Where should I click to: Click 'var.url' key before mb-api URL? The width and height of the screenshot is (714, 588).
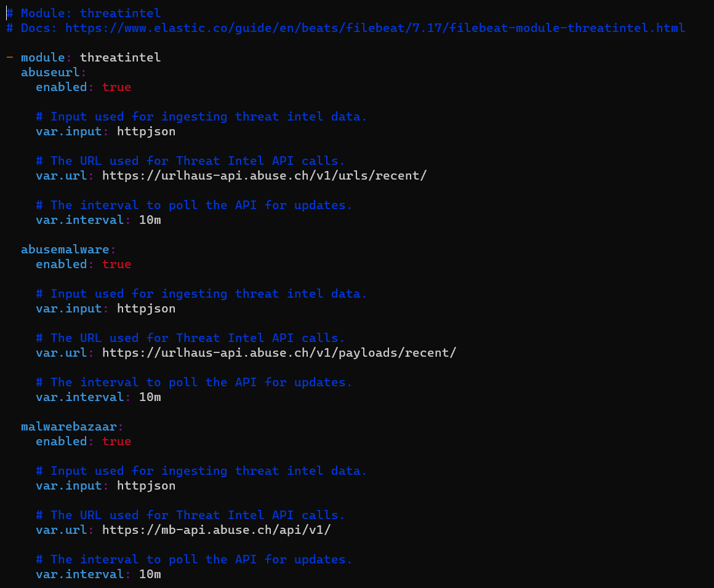tap(62, 530)
